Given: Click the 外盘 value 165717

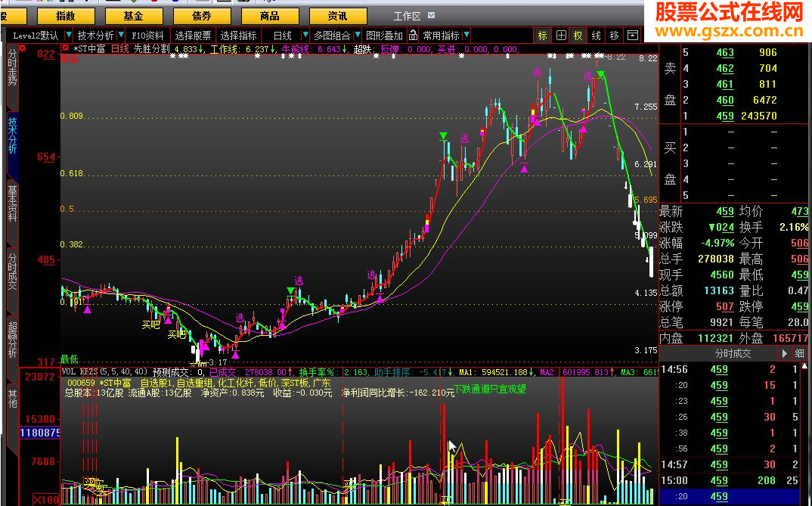Looking at the screenshot, I should [790, 338].
